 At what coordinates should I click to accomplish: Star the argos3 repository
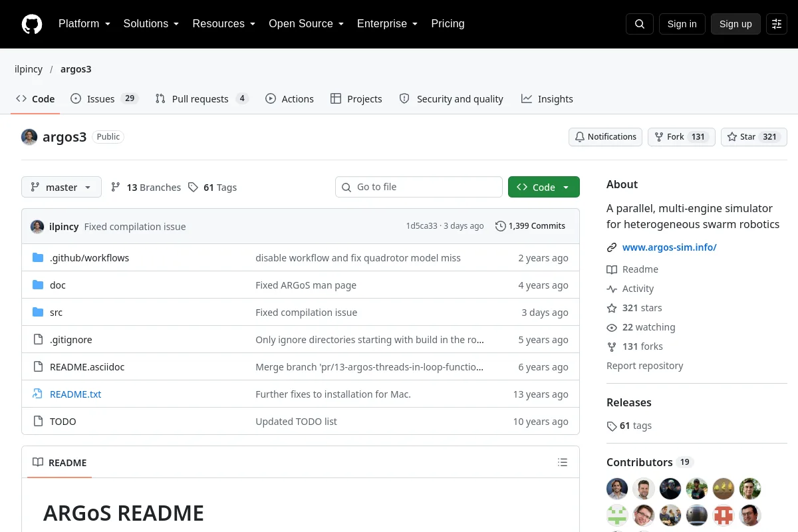point(754,137)
